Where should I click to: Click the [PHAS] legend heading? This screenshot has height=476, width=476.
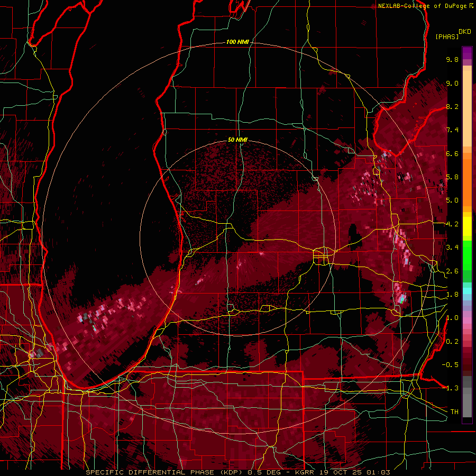[447, 36]
